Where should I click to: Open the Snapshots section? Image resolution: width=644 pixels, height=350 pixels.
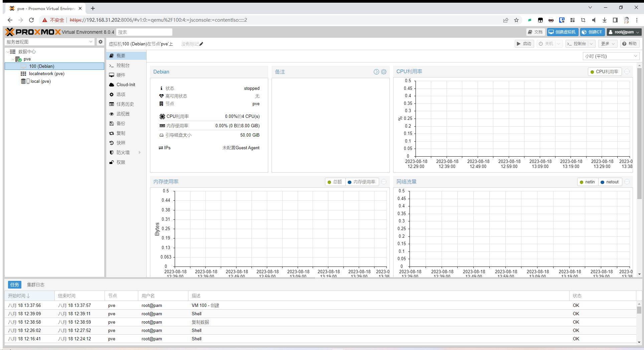coord(121,143)
